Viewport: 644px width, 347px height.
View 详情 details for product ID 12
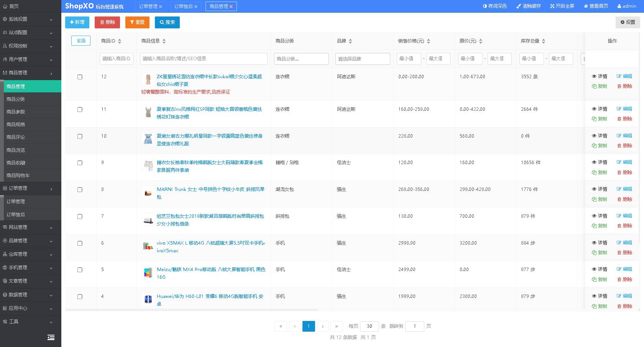tap(600, 76)
